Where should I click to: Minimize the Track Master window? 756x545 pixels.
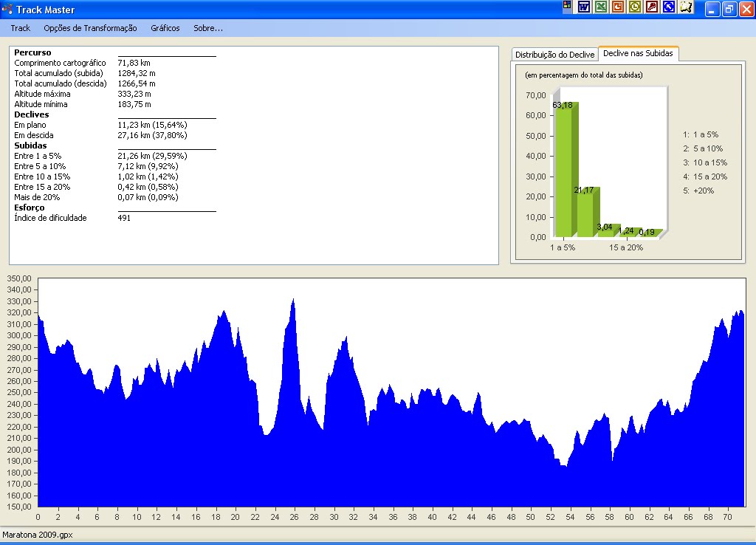click(712, 9)
